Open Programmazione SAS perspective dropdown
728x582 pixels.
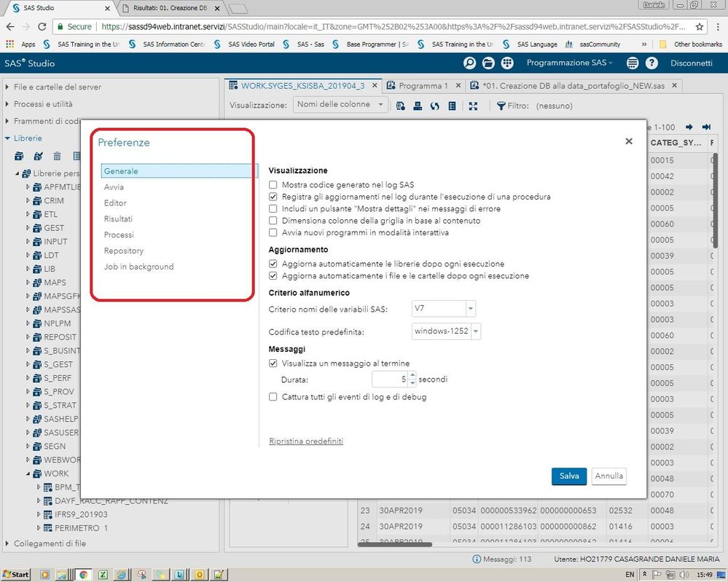point(569,63)
